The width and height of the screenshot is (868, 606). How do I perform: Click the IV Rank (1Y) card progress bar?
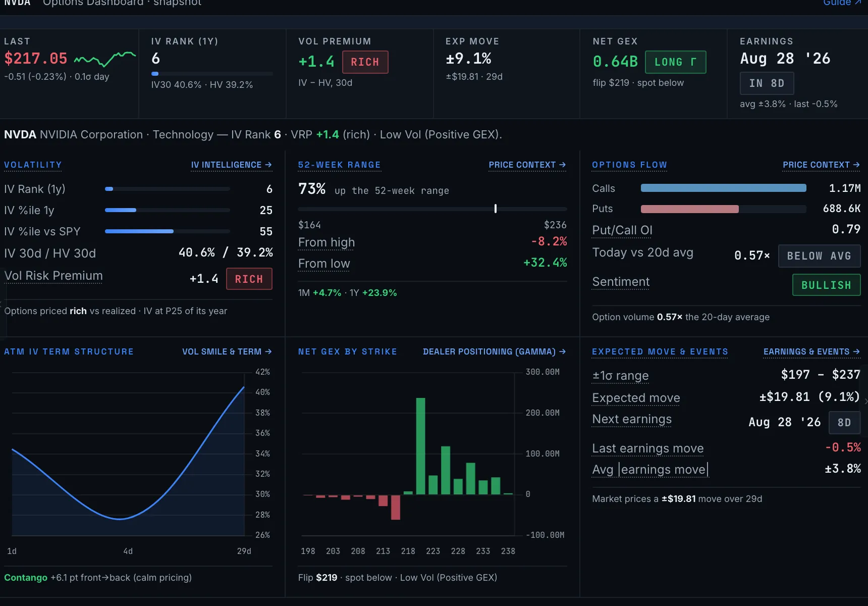point(212,74)
